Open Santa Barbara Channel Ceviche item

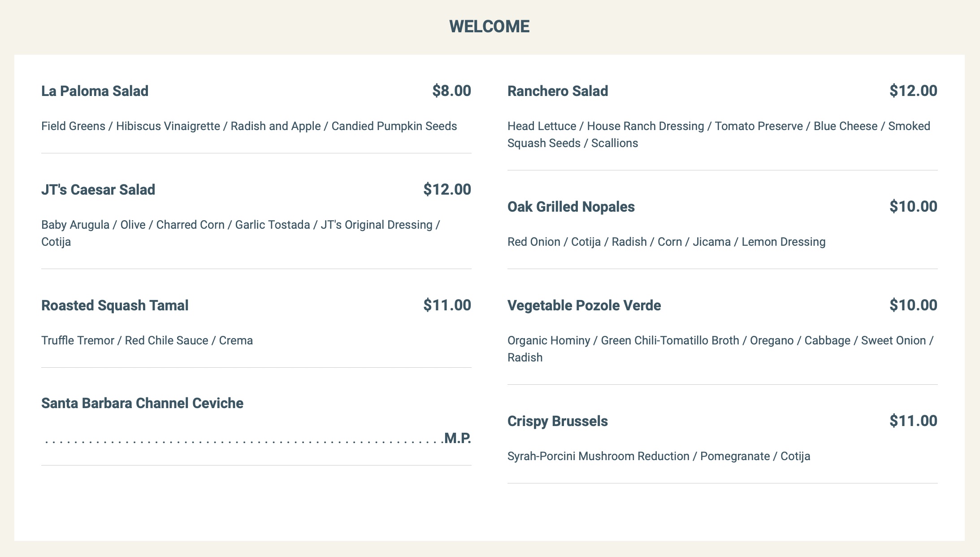coord(142,403)
